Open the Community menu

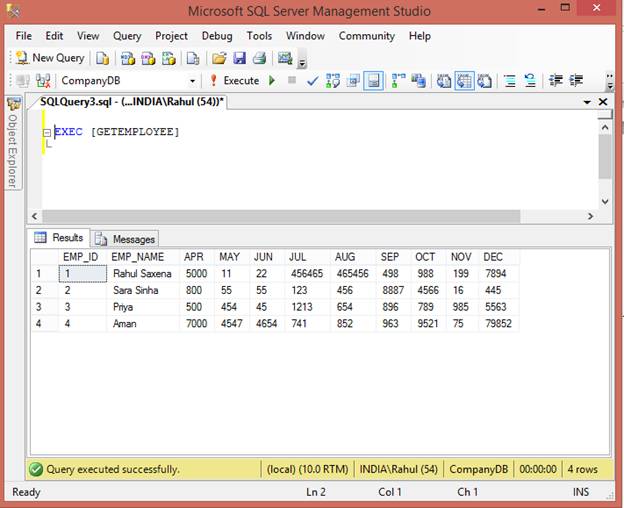pyautogui.click(x=367, y=36)
